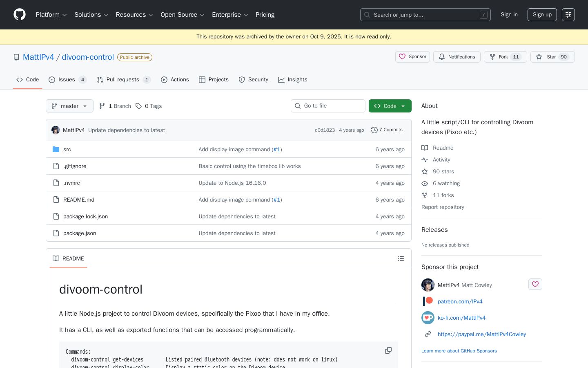The width and height of the screenshot is (588, 368).
Task: Click the Fork 11 button
Action: coord(506,57)
